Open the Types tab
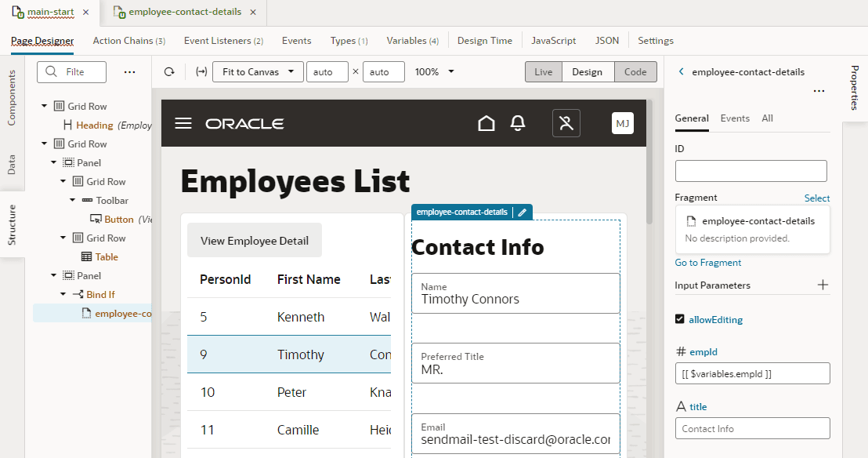This screenshot has height=458, width=868. point(349,41)
